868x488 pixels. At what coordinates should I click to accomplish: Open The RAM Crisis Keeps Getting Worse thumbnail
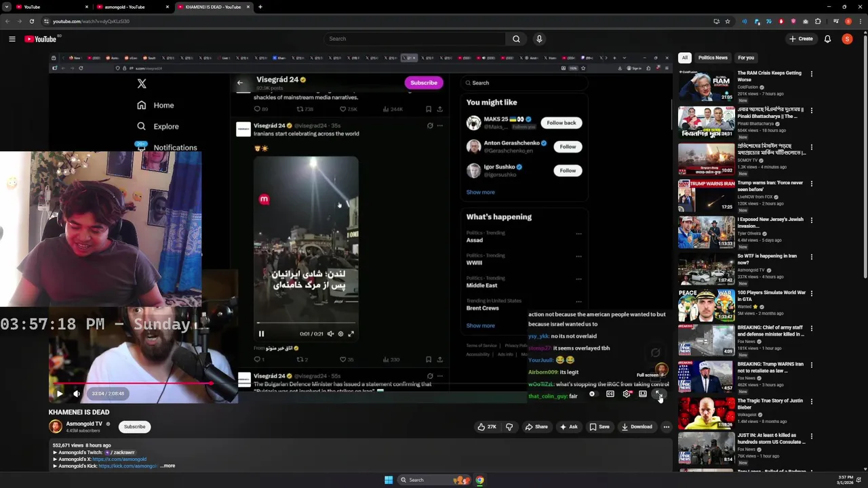click(x=706, y=85)
